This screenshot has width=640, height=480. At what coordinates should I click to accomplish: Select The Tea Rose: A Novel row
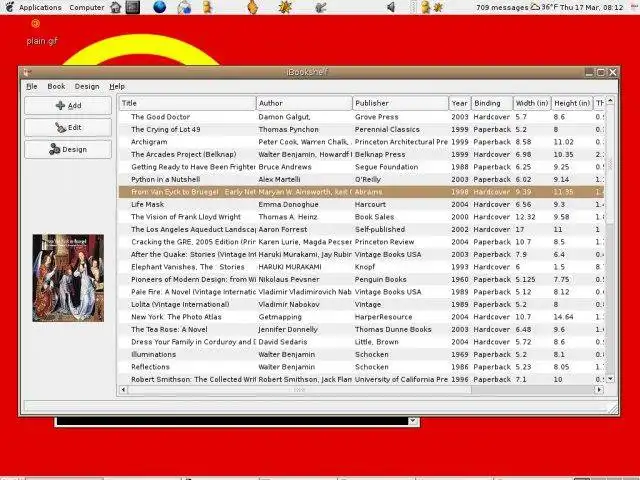click(x=361, y=329)
